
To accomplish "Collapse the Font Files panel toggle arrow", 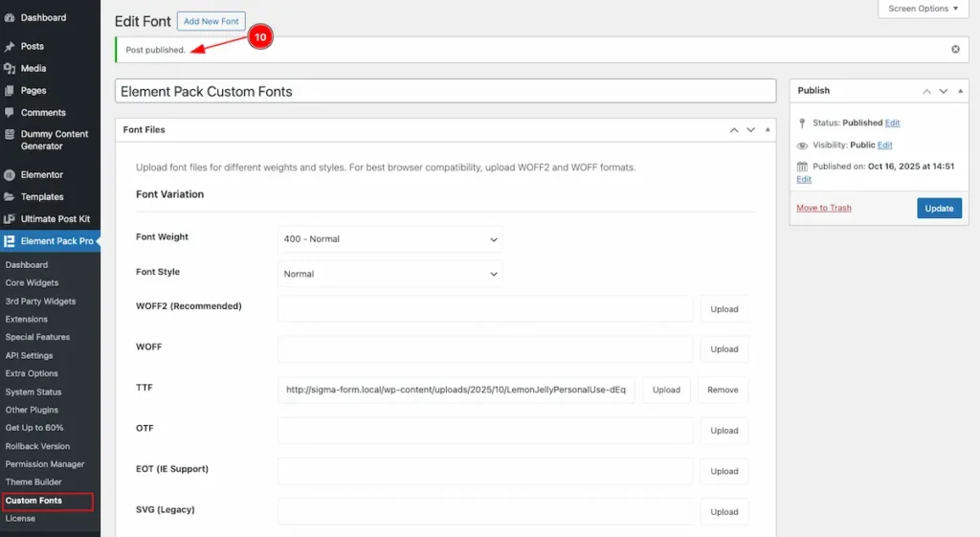I will pos(768,129).
